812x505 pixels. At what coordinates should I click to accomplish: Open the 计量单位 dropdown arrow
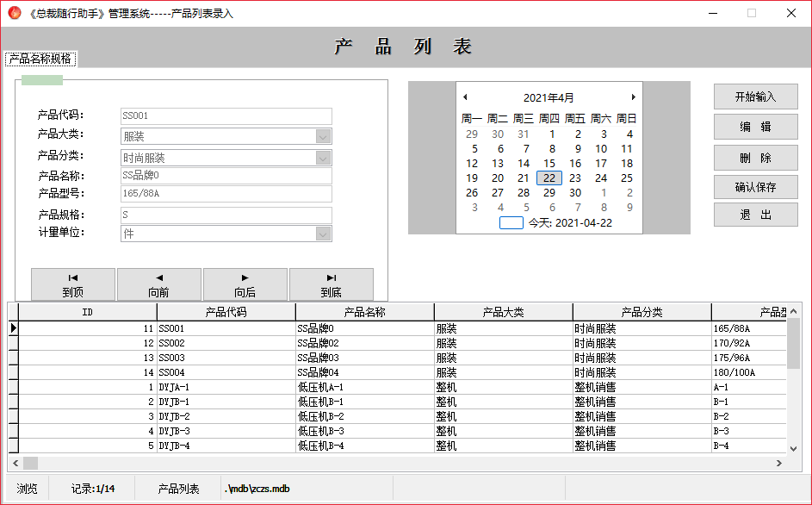pyautogui.click(x=323, y=234)
